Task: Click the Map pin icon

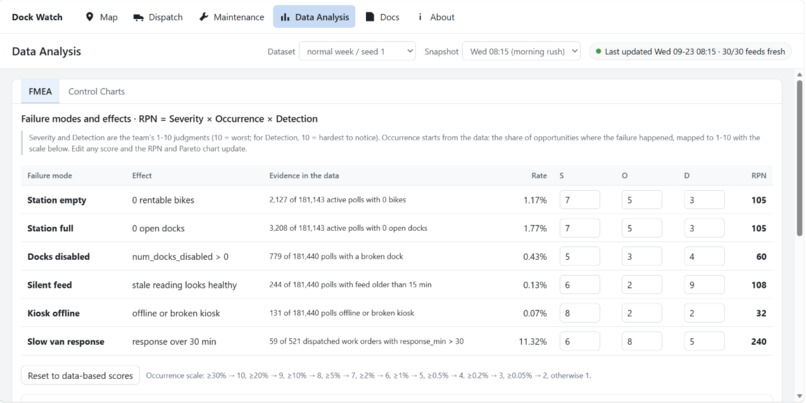Action: coord(89,17)
